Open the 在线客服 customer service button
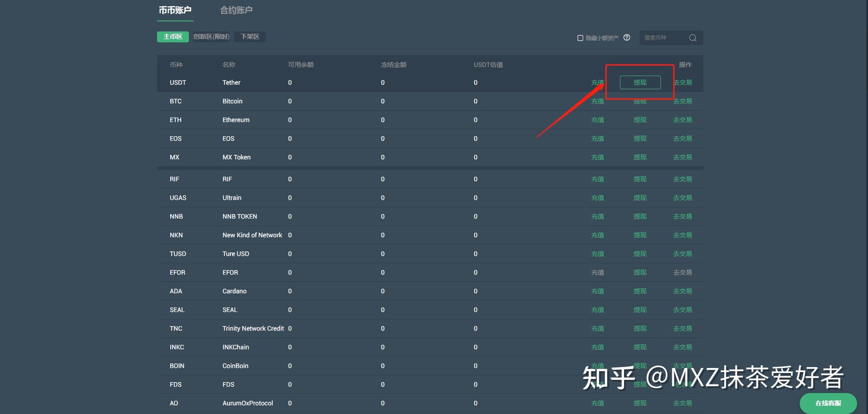This screenshot has width=868, height=414. (x=828, y=403)
